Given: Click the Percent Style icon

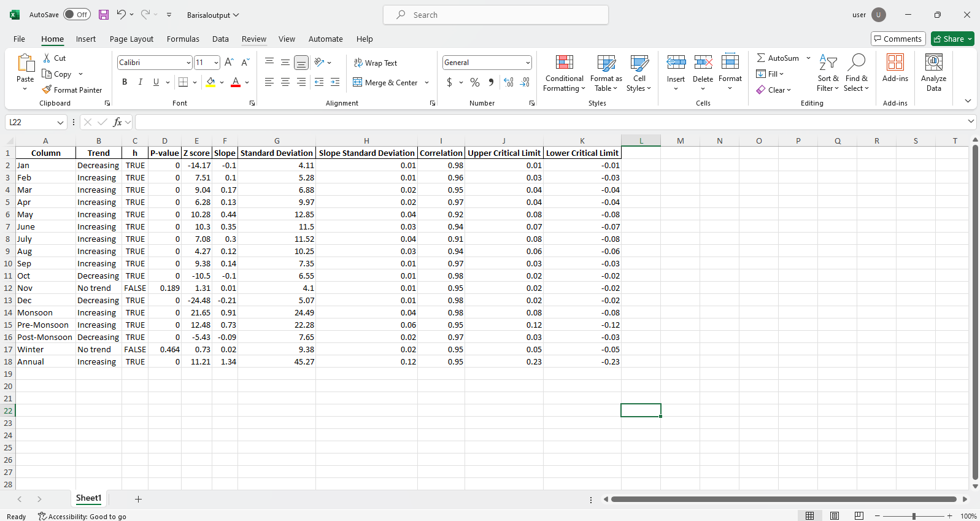Looking at the screenshot, I should [x=475, y=82].
